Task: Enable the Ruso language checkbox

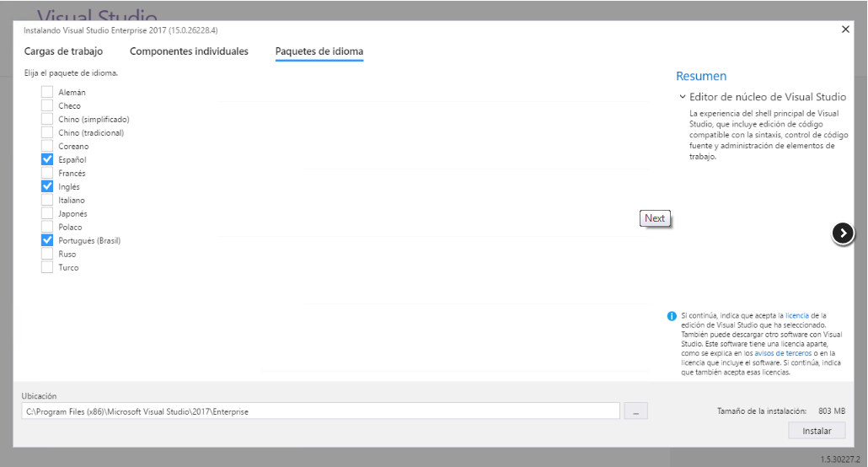Action: pos(47,254)
